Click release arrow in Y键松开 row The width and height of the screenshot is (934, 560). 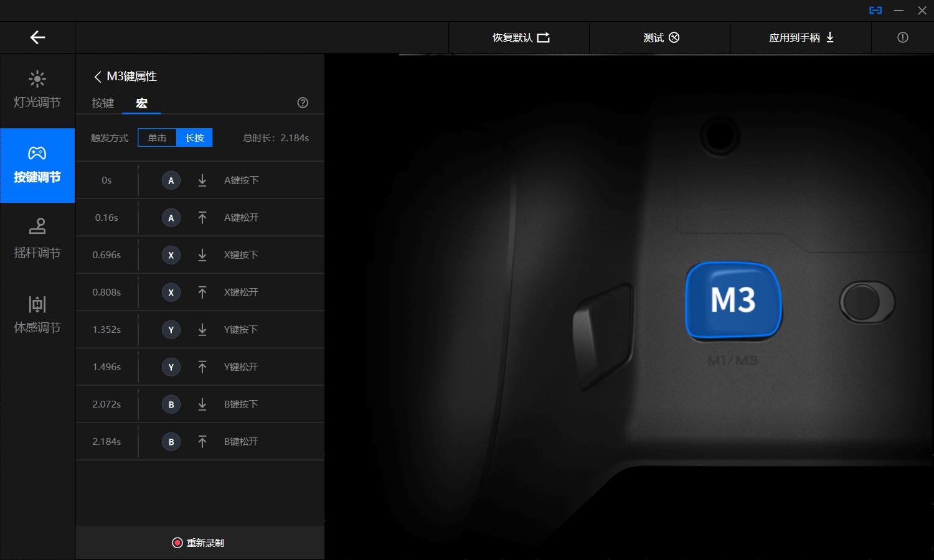coord(202,367)
